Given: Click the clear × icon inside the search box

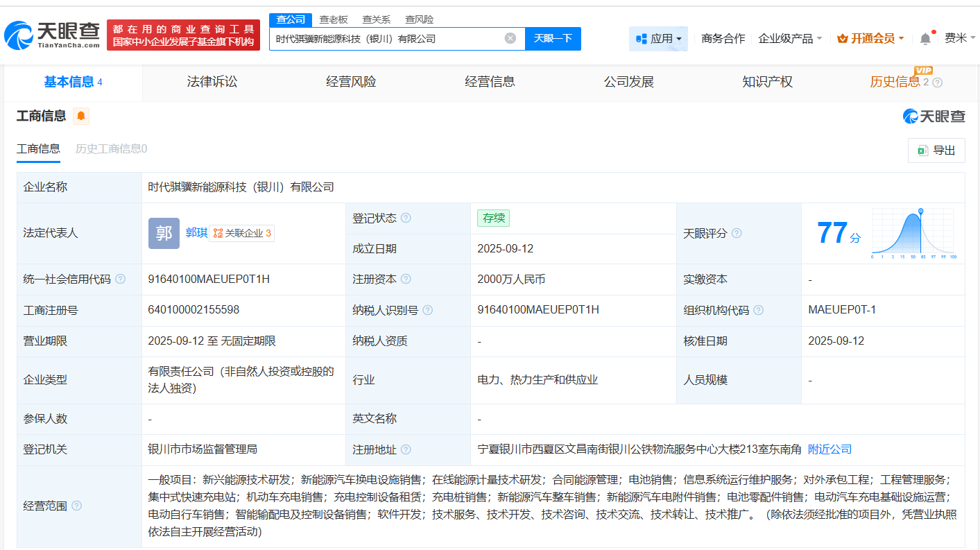Looking at the screenshot, I should point(511,38).
